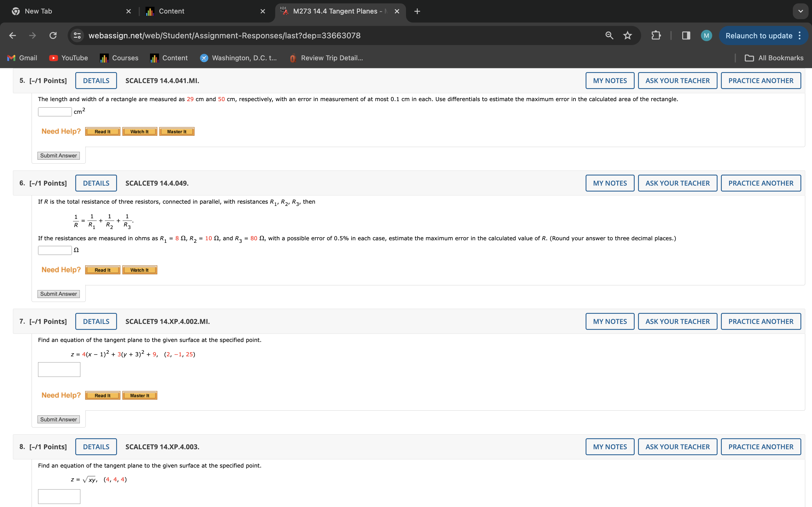Click the MY NOTES button for question 6
812x507 pixels.
(610, 183)
